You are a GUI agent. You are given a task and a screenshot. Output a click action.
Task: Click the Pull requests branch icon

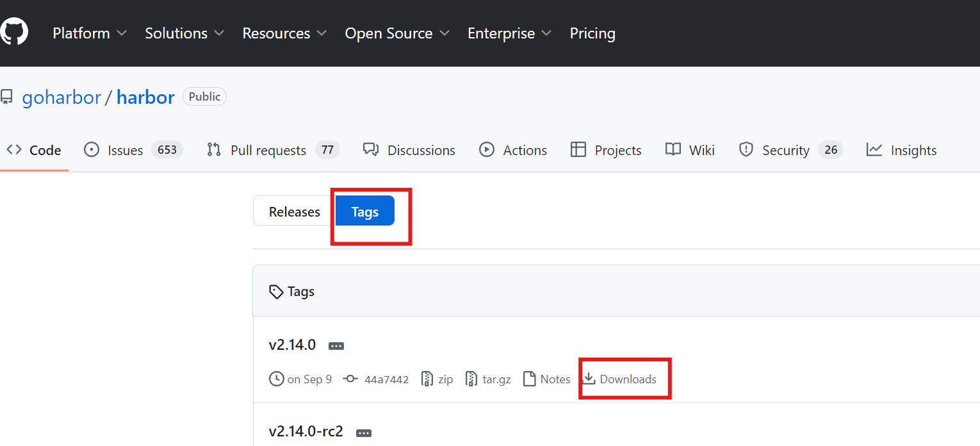(x=214, y=150)
